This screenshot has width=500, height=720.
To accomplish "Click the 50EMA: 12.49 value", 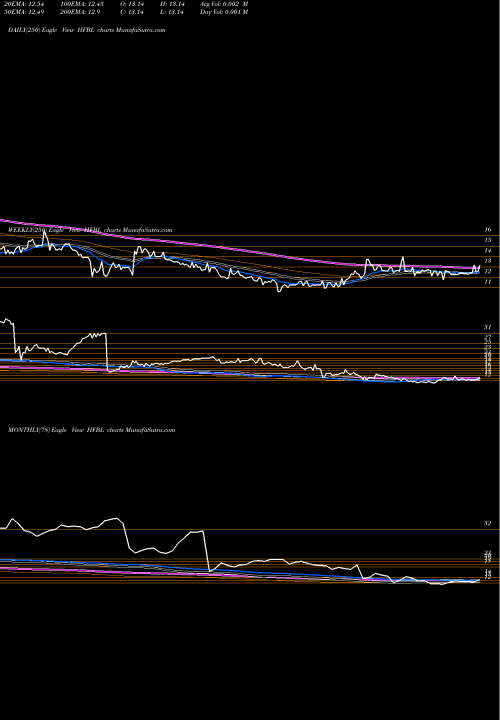I will [x=22, y=12].
